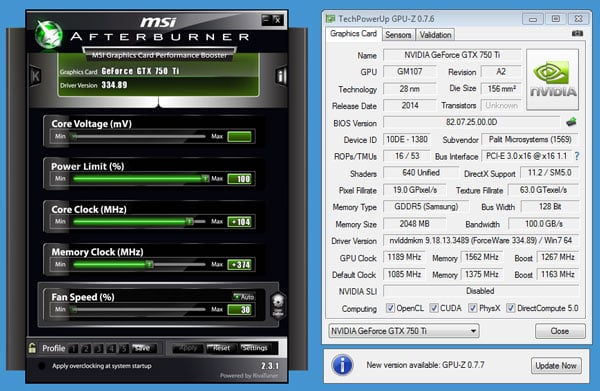Screen dimensions: 600x391
Task: Toggle the OpenCL checkbox
Action: [390, 308]
